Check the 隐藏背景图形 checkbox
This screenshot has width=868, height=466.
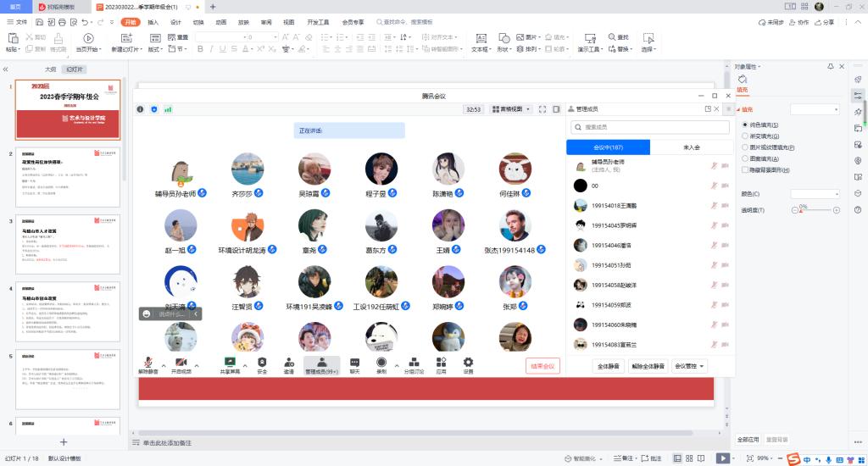click(x=745, y=169)
